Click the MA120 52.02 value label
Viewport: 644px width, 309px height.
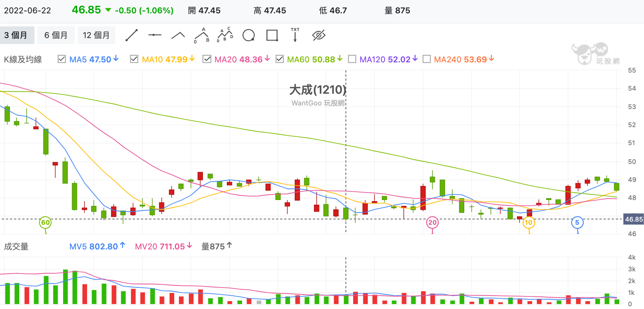[x=389, y=60]
